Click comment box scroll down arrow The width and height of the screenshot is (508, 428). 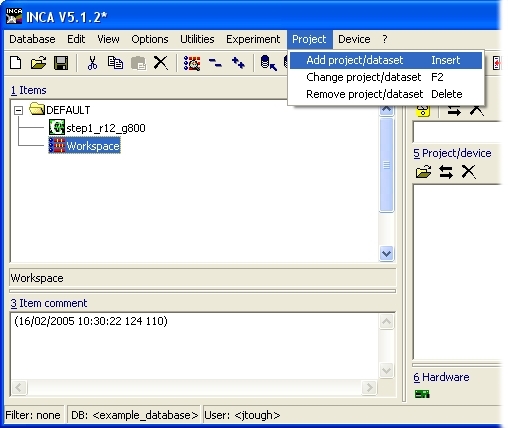tap(387, 371)
